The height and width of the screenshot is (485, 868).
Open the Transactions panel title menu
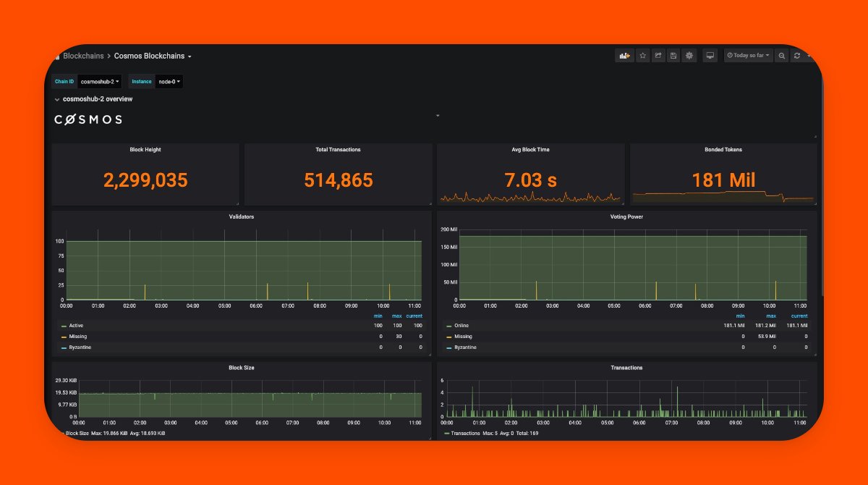pyautogui.click(x=626, y=368)
